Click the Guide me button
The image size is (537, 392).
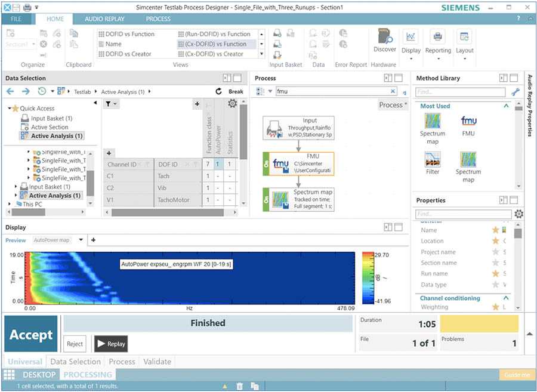517,375
